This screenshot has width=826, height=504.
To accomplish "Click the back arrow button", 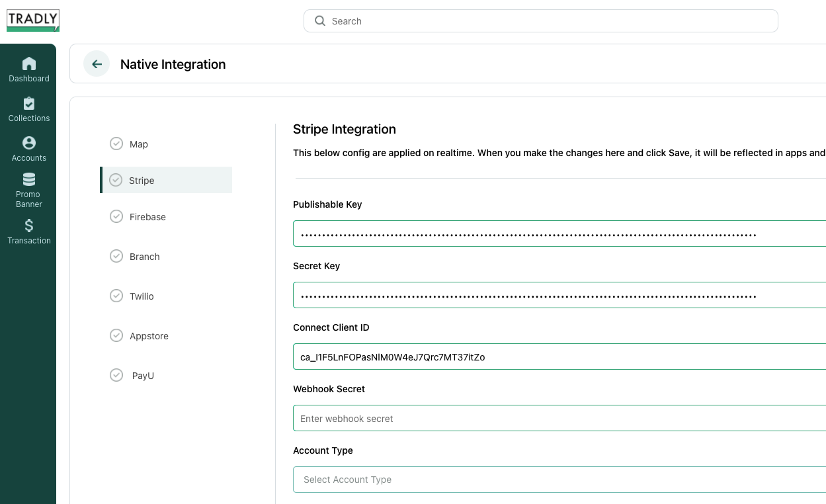I will (x=97, y=64).
